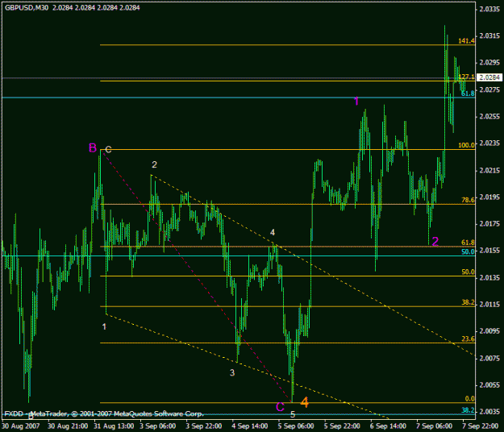Click the 2.0035 price axis label

(489, 412)
